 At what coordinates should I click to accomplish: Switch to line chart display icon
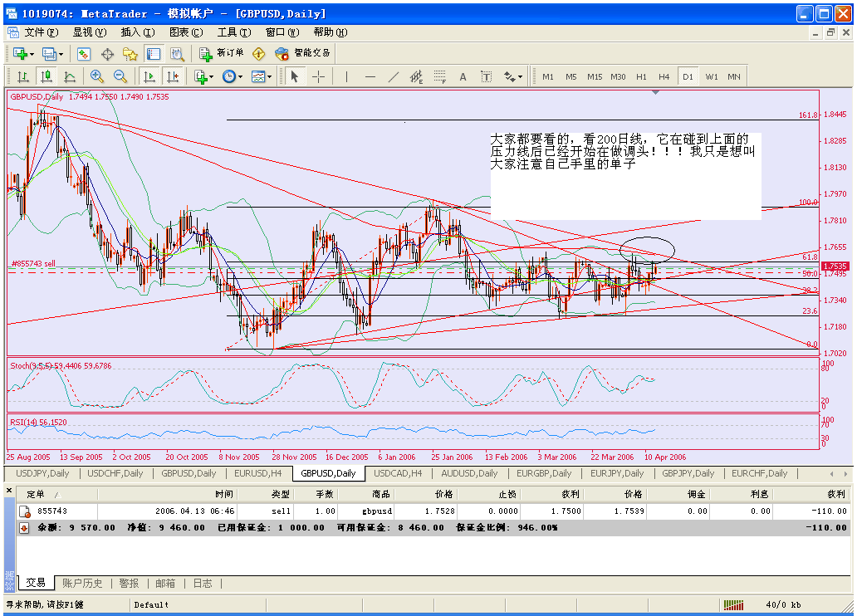click(70, 76)
